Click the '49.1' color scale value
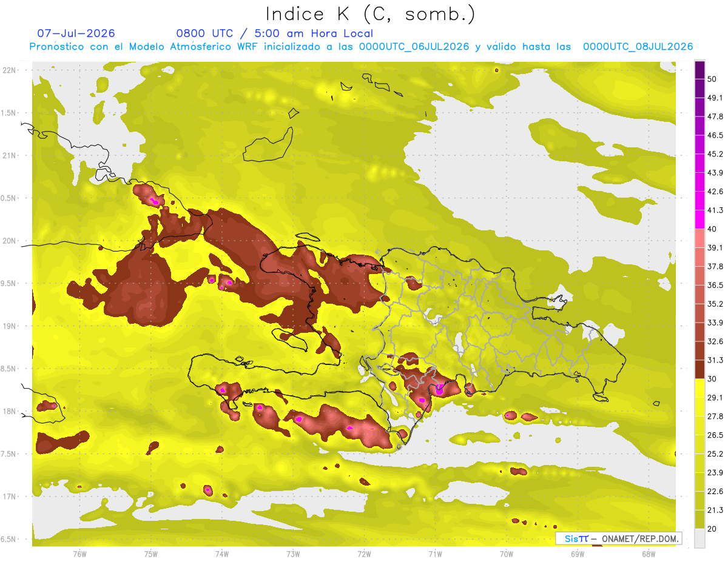This screenshot has height=562, width=728. click(715, 98)
